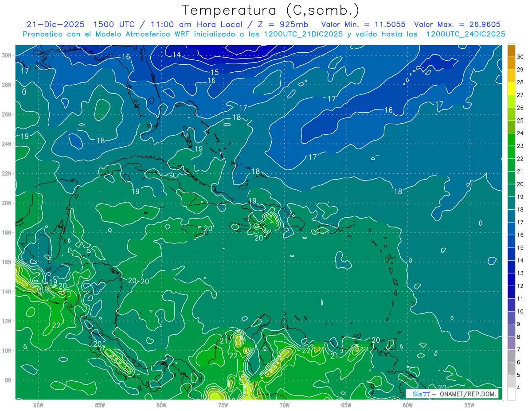Click the 'SisPI' logo text
This screenshot has height=411, width=532.
(x=421, y=394)
